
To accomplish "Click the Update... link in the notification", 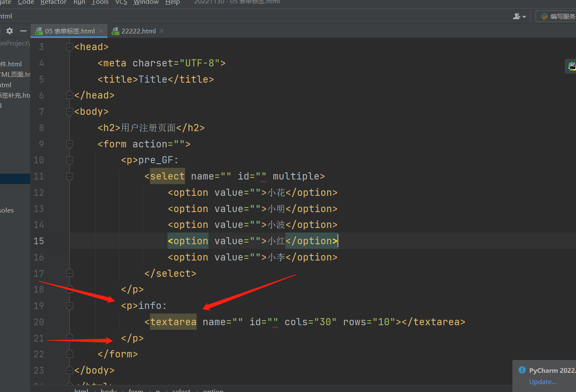I will pos(543,382).
